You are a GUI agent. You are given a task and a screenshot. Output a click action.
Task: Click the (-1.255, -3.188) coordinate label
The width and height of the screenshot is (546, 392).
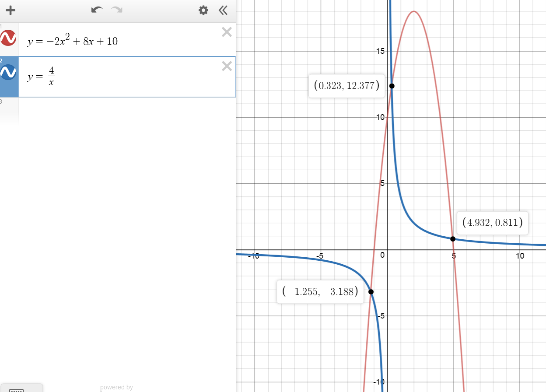tap(320, 291)
